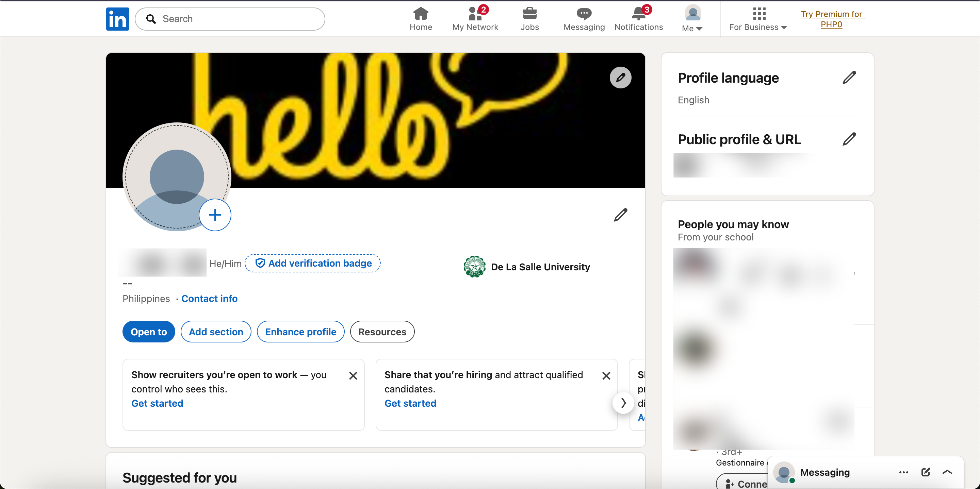The width and height of the screenshot is (980, 489).
Task: Open the My Network icon
Action: (x=475, y=18)
